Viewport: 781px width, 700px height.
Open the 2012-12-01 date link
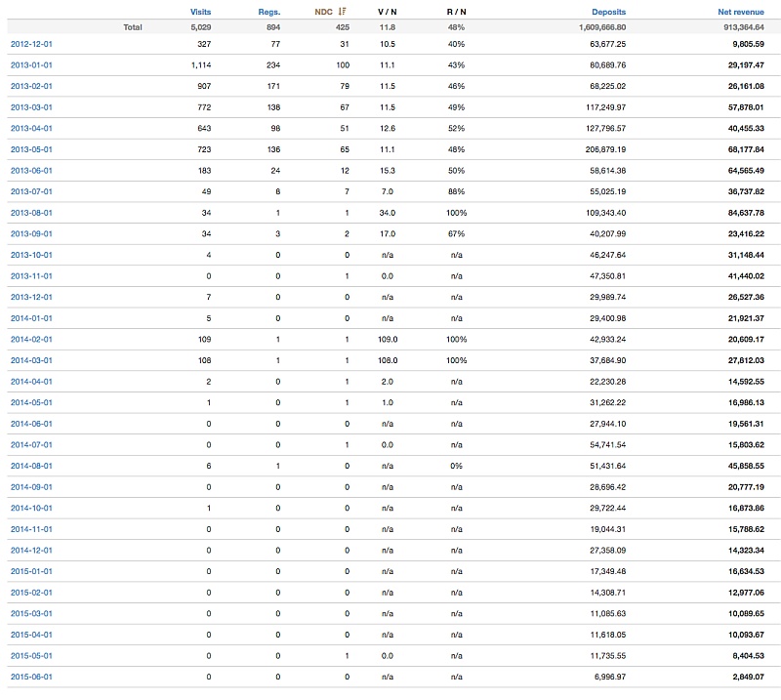pyautogui.click(x=31, y=44)
